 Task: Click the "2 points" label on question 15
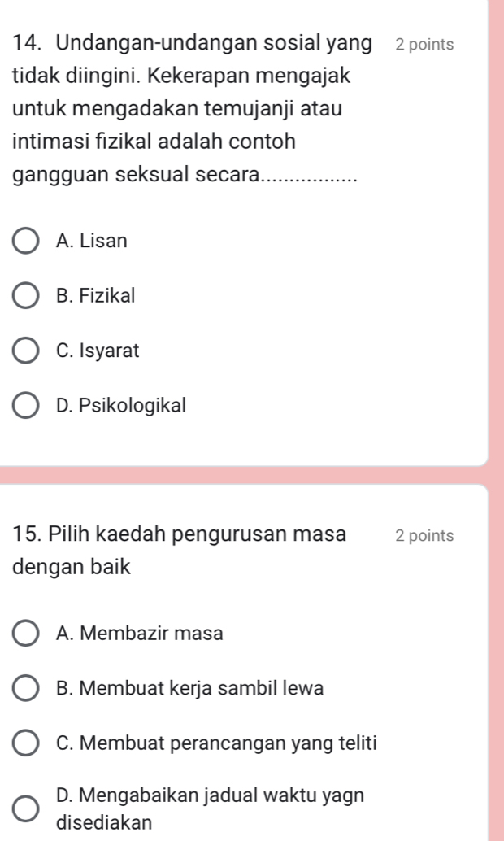pos(424,536)
